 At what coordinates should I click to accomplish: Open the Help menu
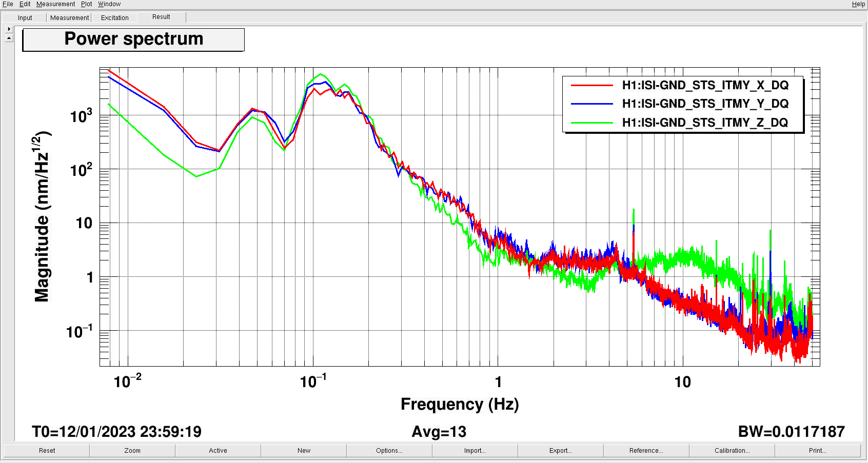point(858,4)
